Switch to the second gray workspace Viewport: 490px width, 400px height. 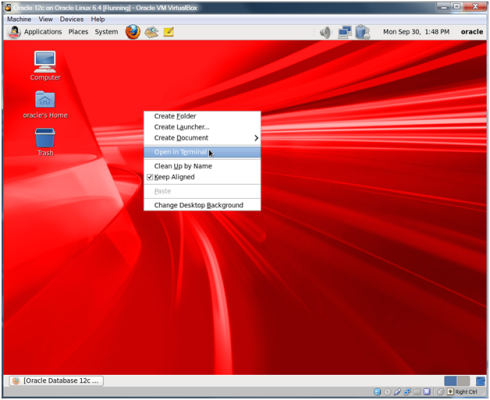(x=463, y=381)
